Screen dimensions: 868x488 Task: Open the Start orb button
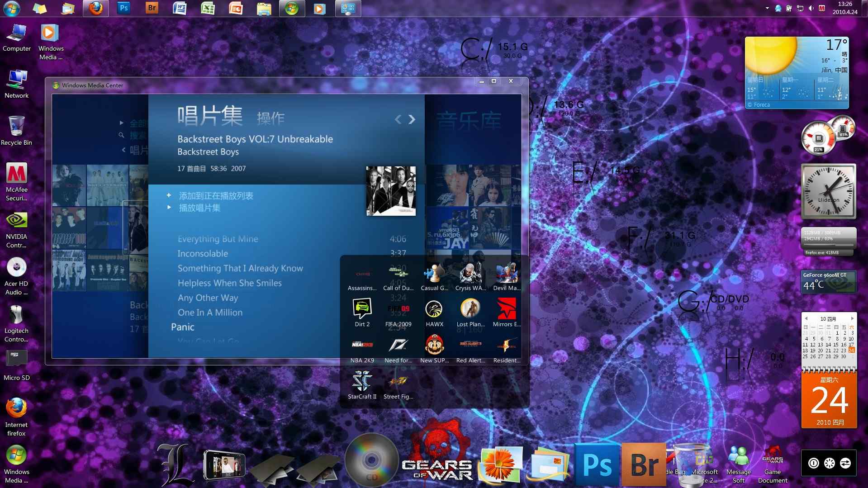click(11, 8)
